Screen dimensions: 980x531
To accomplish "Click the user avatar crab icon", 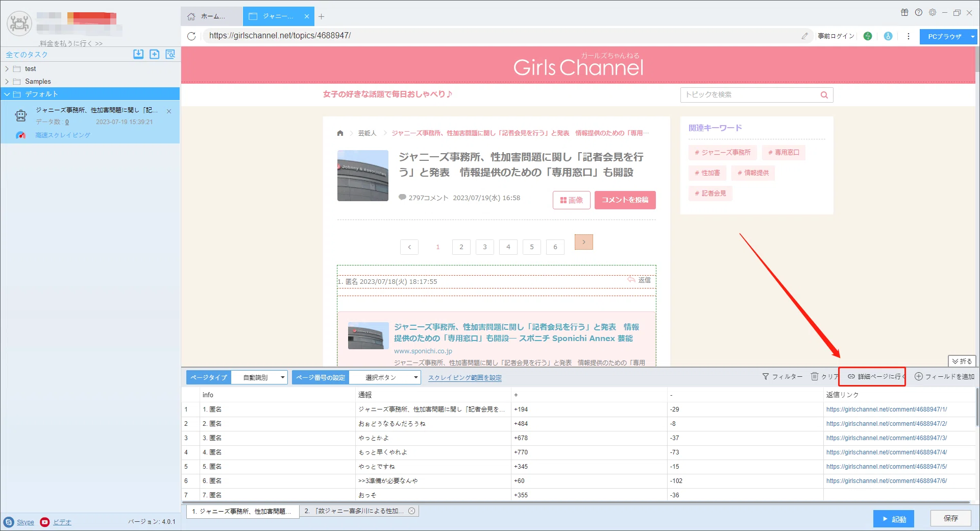I will pos(19,23).
